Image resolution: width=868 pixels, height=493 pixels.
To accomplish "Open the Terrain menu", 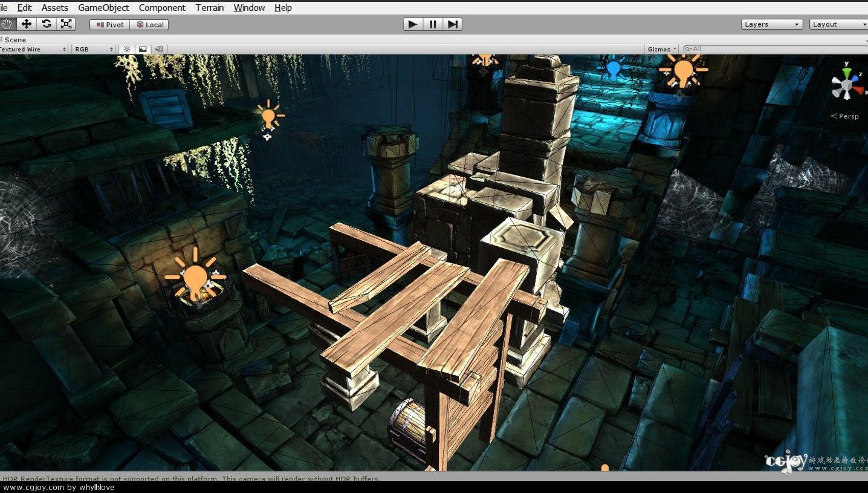I will tap(210, 8).
